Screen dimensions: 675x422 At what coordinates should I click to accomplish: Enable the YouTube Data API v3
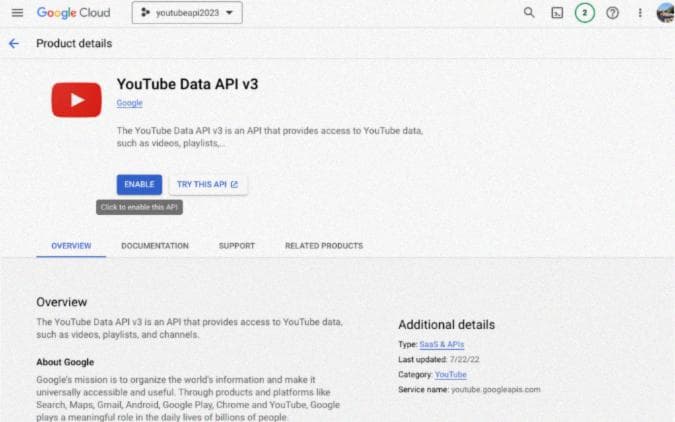pyautogui.click(x=139, y=184)
